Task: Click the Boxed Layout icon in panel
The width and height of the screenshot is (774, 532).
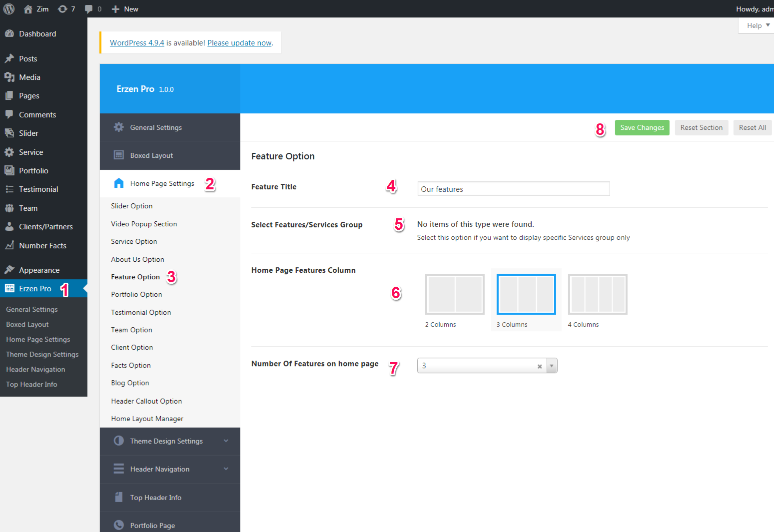Action: [118, 155]
